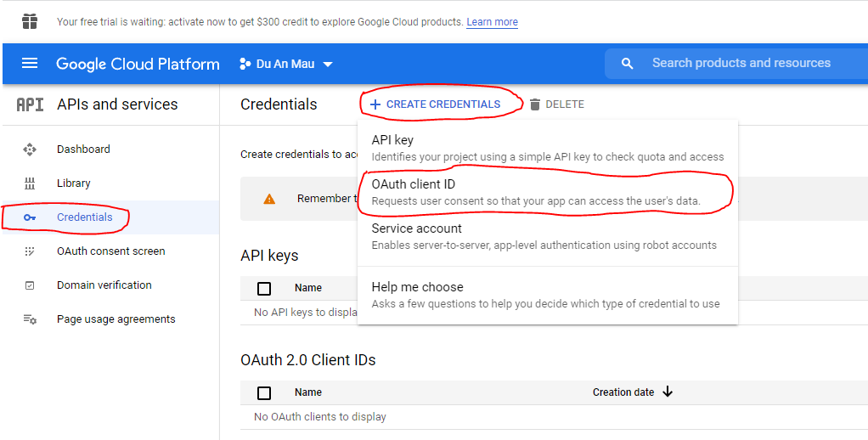The image size is (868, 440).
Task: Click the Credentials key icon
Action: coord(30,217)
